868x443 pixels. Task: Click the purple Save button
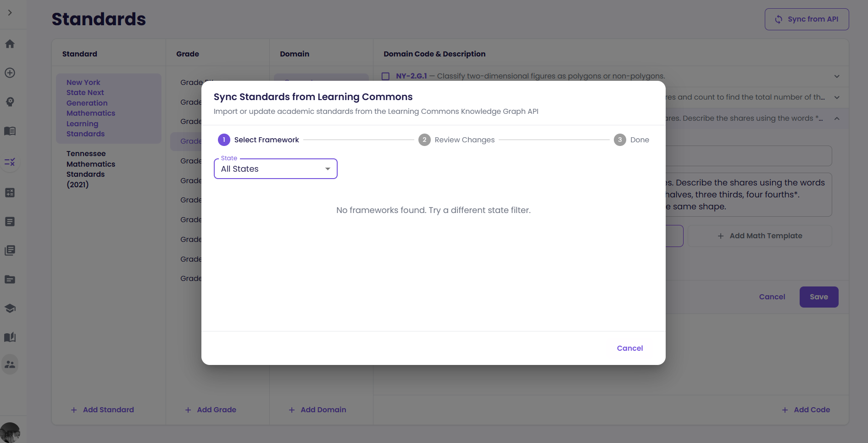(x=819, y=297)
